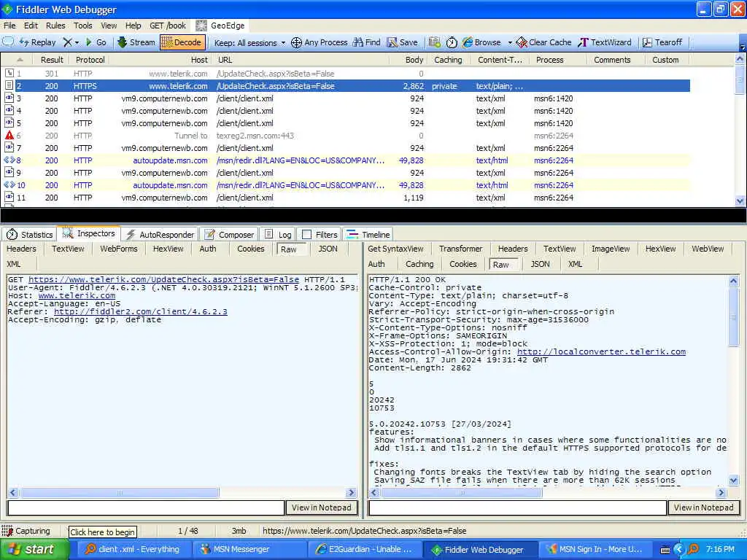
Task: Select session 1 with result 301
Action: [x=345, y=74]
